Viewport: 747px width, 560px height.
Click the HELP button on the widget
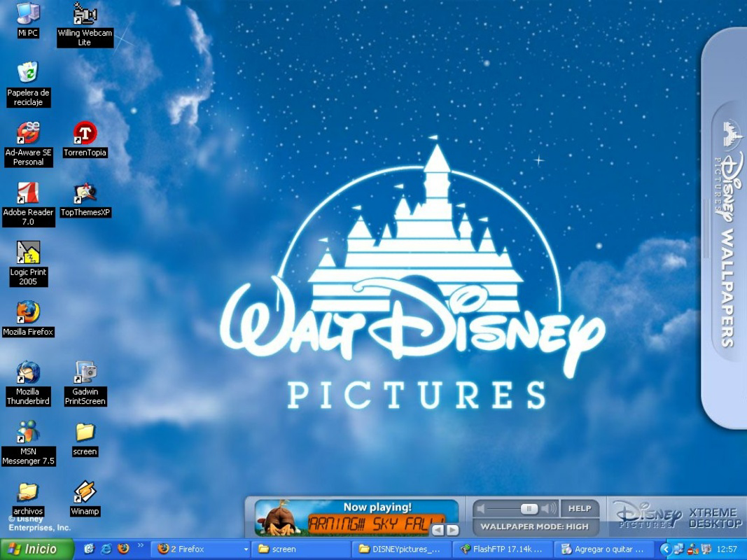click(x=580, y=509)
